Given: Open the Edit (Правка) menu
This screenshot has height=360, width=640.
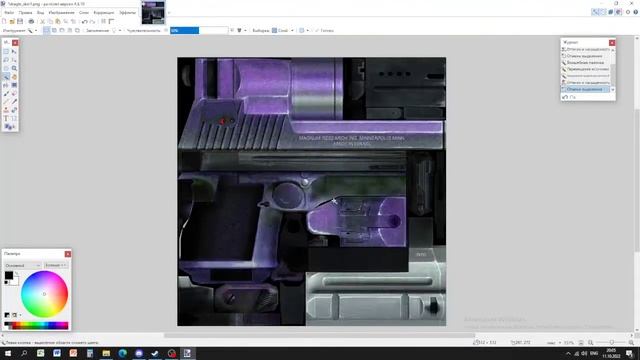Looking at the screenshot, I should tap(25, 13).
